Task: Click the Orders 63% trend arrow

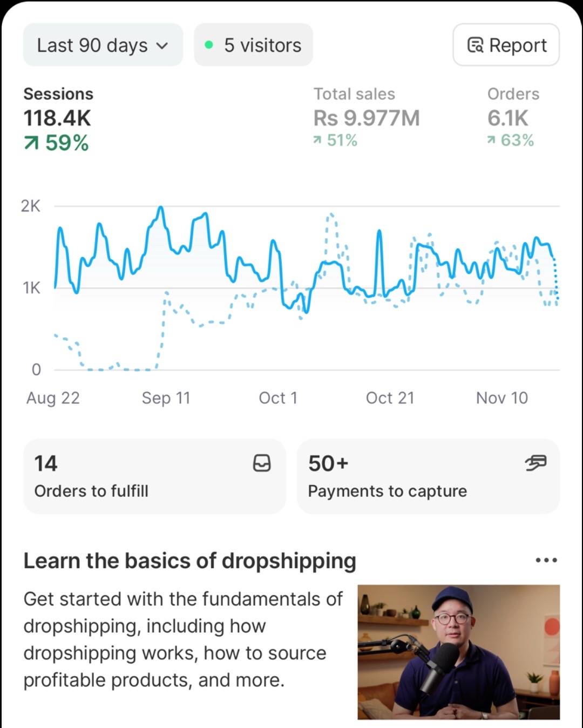Action: tap(491, 140)
